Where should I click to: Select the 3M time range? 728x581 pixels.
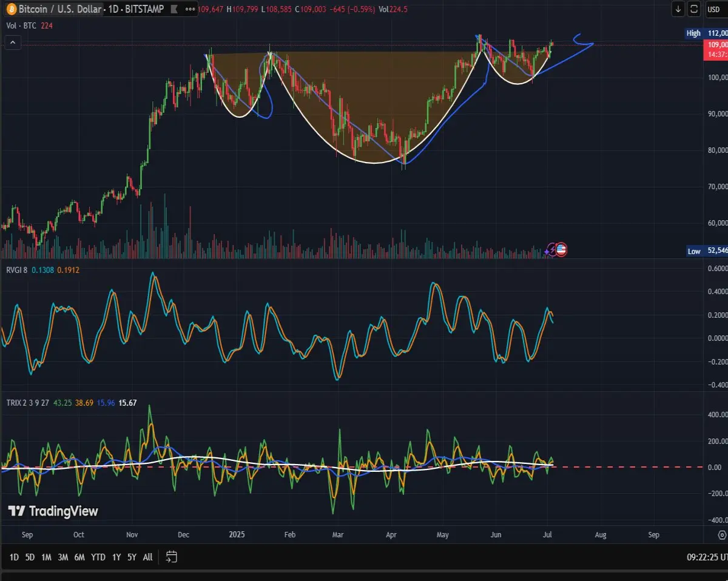[x=62, y=557]
